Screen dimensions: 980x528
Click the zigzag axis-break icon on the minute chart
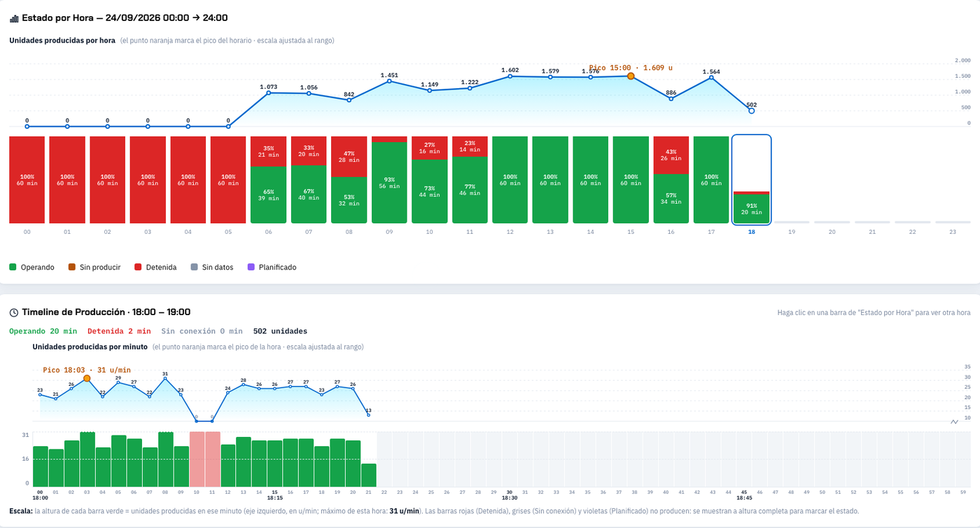point(955,422)
